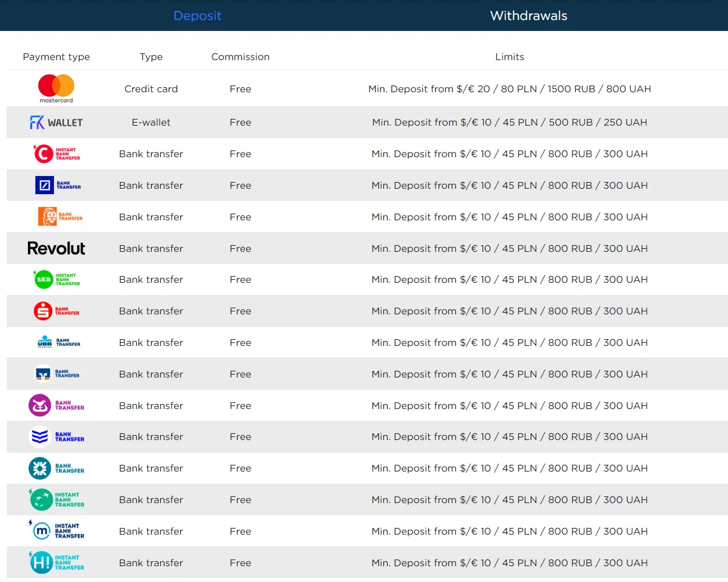Click the SEB row's Free commission
Viewport: 728px width, 582px height.
pyautogui.click(x=240, y=279)
